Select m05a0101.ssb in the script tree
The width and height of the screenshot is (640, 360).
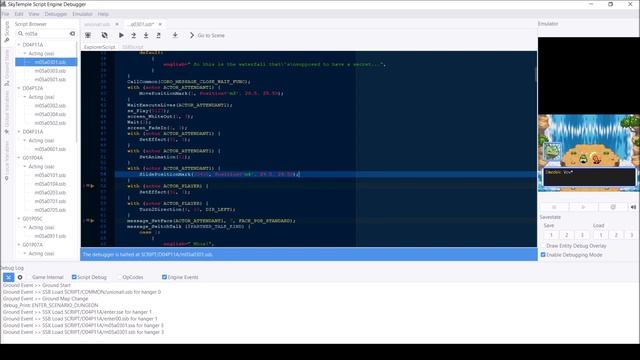coord(50,175)
